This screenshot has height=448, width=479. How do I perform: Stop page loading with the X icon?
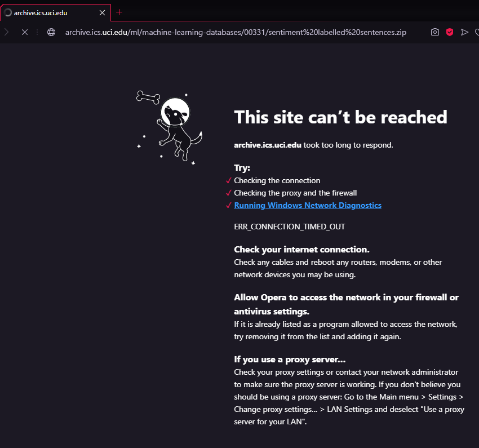coord(25,32)
